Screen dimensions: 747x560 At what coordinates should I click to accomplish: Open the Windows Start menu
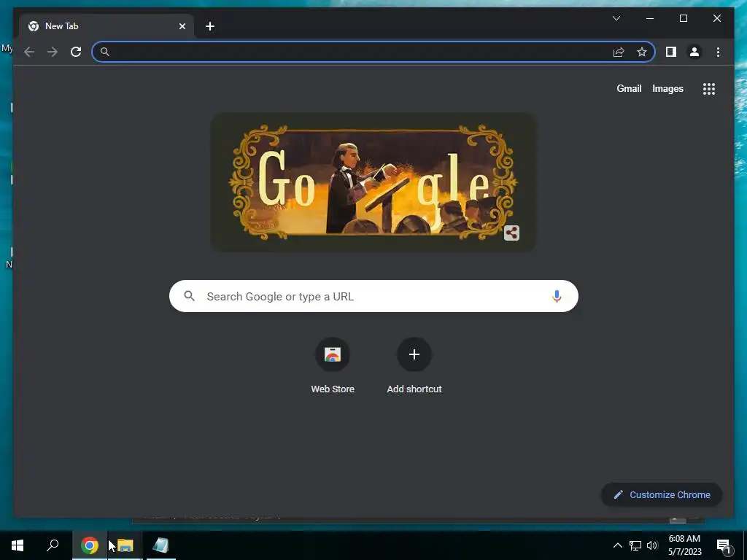point(18,545)
